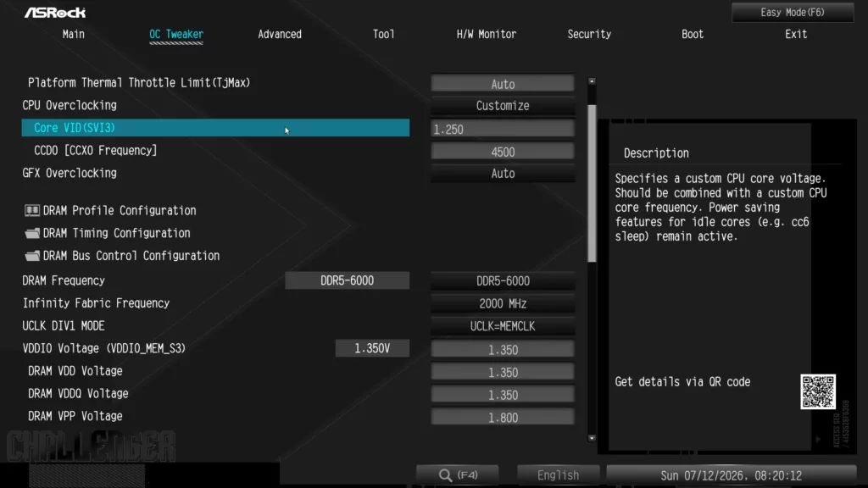Click the QR code image
The width and height of the screenshot is (868, 488).
click(x=818, y=391)
